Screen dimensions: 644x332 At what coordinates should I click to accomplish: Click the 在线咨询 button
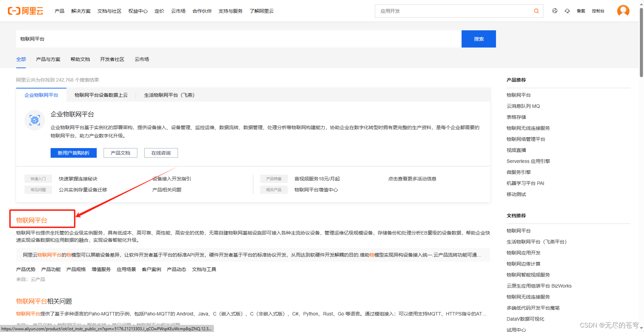tap(161, 153)
